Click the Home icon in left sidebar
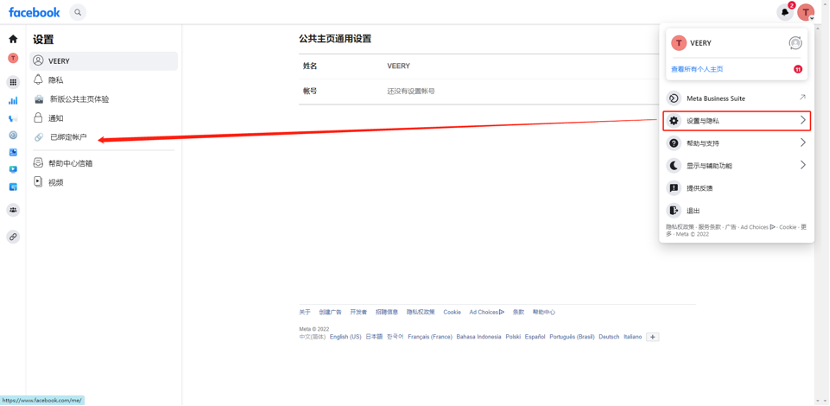The width and height of the screenshot is (830, 406). pos(13,39)
